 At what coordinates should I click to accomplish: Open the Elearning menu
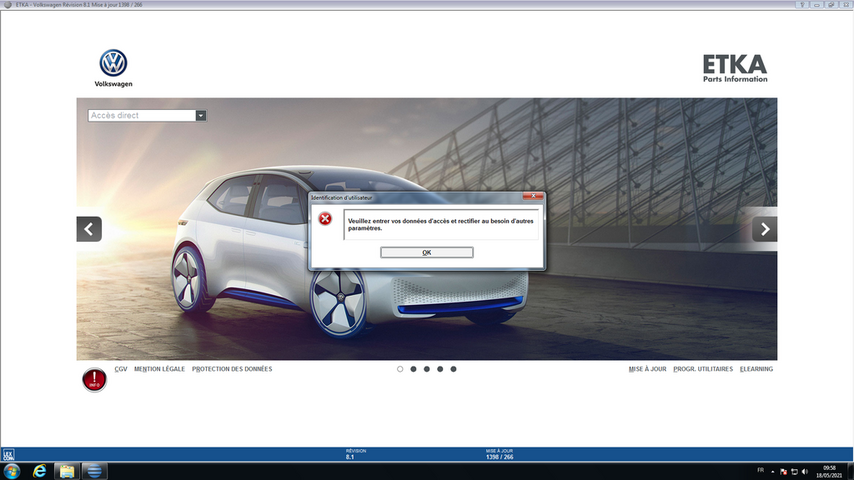click(757, 369)
